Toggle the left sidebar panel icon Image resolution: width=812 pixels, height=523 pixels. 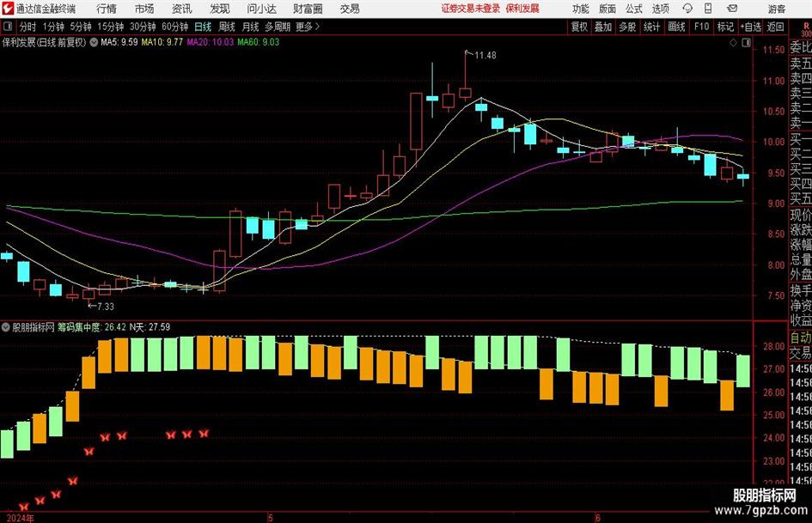click(7, 27)
